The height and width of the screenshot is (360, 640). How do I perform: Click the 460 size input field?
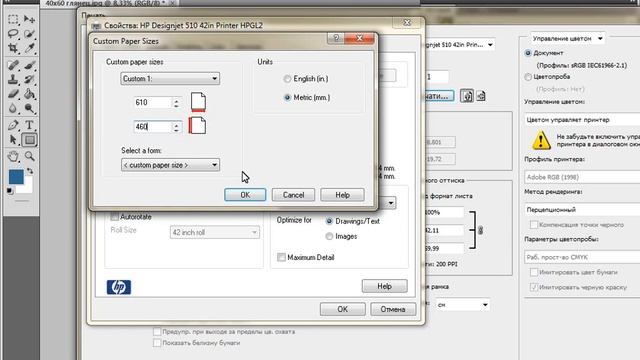pyautogui.click(x=153, y=127)
